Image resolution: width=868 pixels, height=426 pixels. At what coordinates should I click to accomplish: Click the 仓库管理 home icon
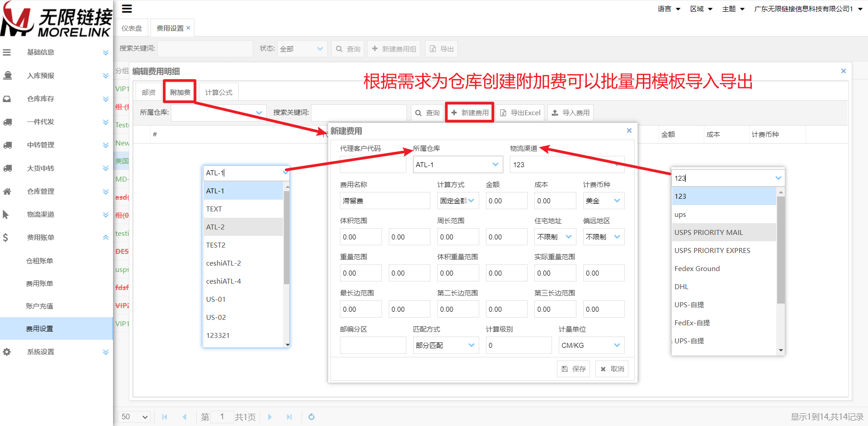pos(7,192)
